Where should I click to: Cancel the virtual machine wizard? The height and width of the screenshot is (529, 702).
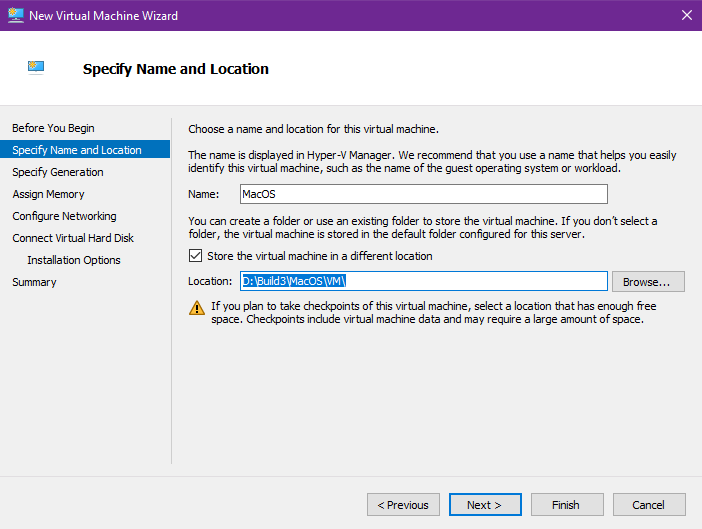tap(649, 505)
